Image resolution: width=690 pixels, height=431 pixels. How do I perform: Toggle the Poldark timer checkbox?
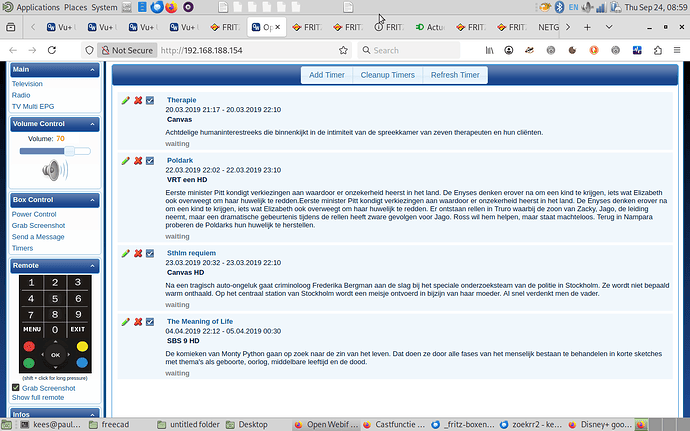pos(150,161)
